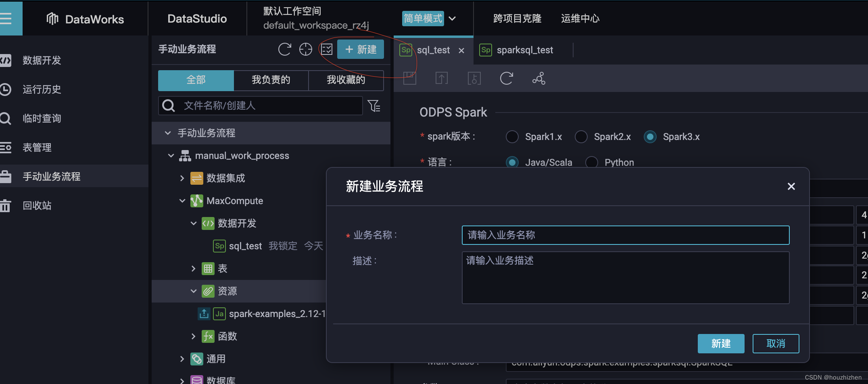Select the Python language radio
The image size is (868, 384).
(x=592, y=162)
